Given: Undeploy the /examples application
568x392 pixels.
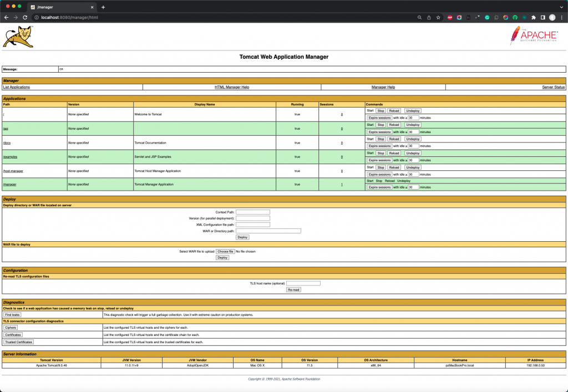Looking at the screenshot, I should [x=413, y=153].
